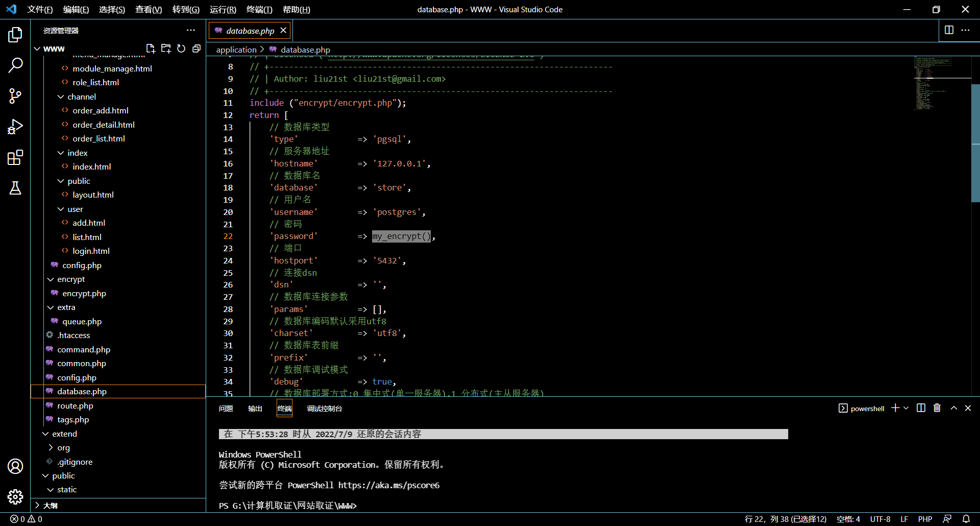The width and height of the screenshot is (980, 526).
Task: Create a new folder in WWW explorer
Action: (166, 49)
